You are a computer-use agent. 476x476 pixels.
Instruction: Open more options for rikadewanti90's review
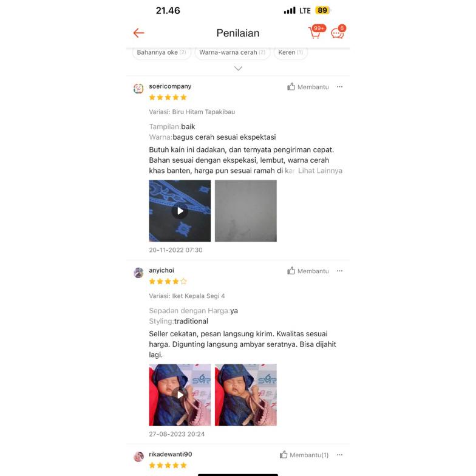[340, 455]
